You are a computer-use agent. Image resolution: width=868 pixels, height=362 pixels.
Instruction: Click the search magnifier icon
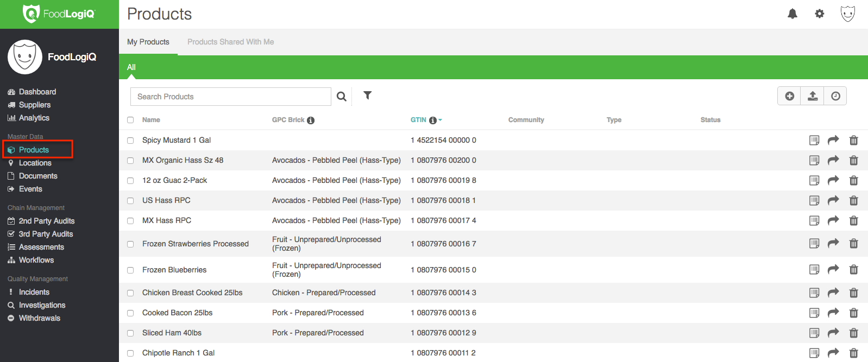(341, 97)
